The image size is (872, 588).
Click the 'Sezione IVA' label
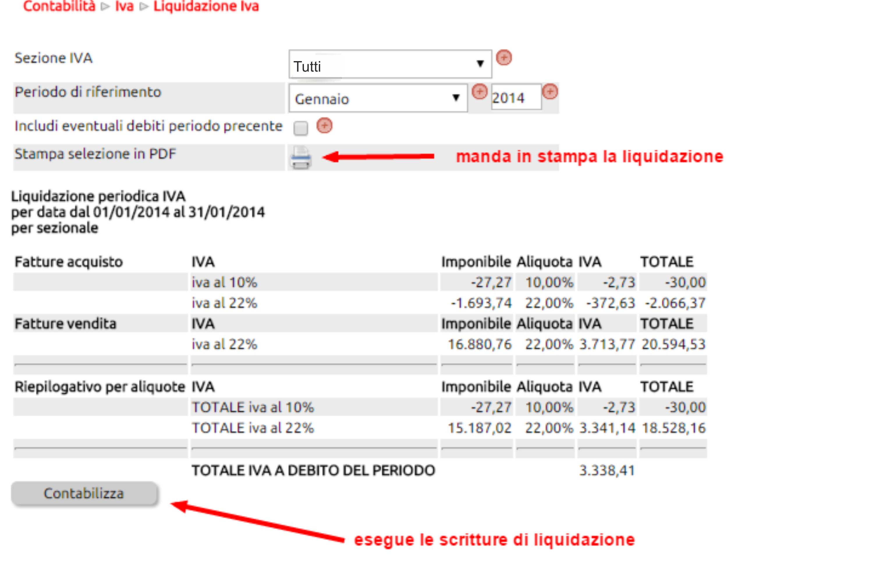click(x=53, y=58)
